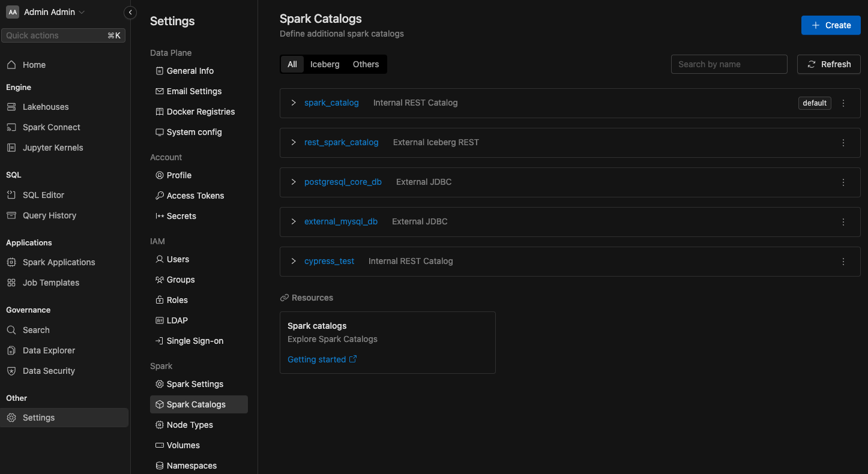Open IAM Users settings
This screenshot has width=868, height=474.
point(199,259)
